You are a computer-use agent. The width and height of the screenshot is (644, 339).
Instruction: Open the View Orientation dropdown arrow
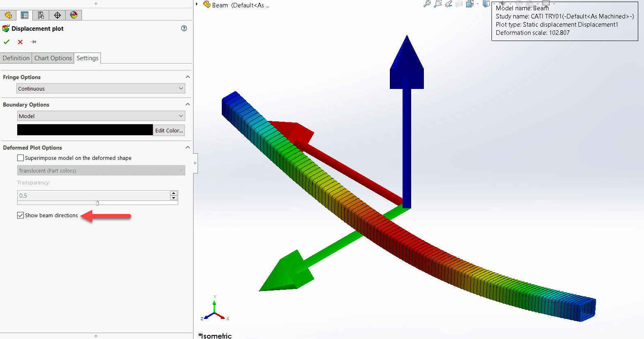[478, 4]
